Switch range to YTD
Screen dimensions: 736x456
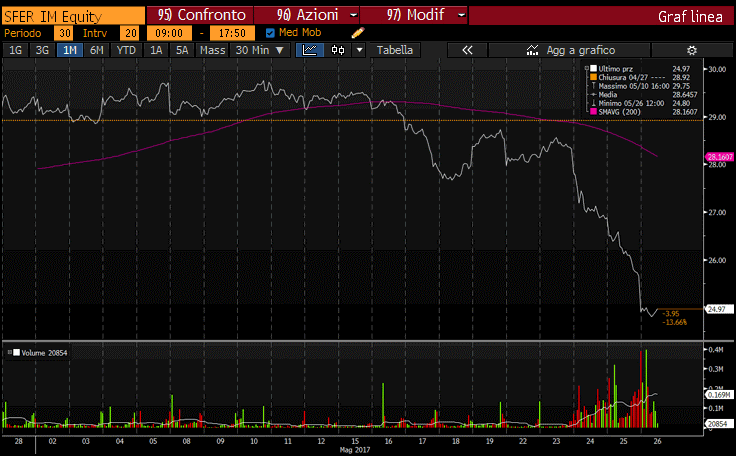(x=126, y=50)
